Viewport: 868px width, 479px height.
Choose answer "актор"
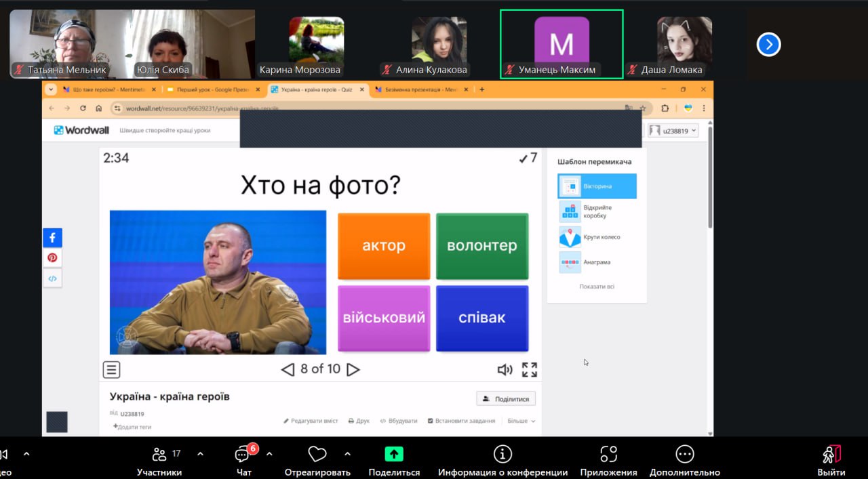tap(384, 246)
